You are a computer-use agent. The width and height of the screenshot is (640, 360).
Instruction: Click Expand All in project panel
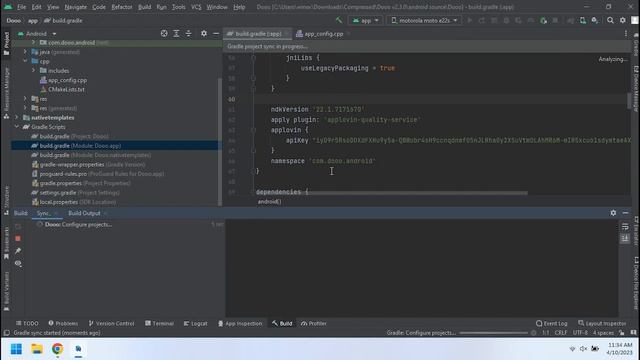click(x=176, y=33)
